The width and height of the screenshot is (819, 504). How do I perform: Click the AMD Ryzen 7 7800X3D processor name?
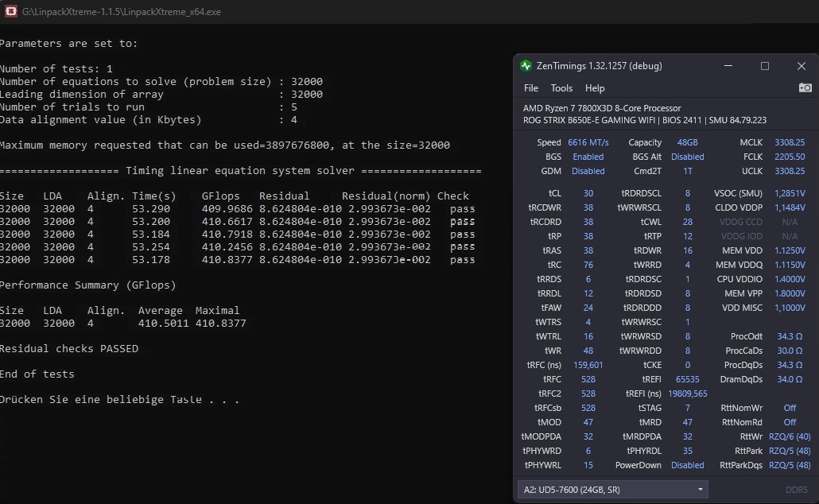point(602,108)
